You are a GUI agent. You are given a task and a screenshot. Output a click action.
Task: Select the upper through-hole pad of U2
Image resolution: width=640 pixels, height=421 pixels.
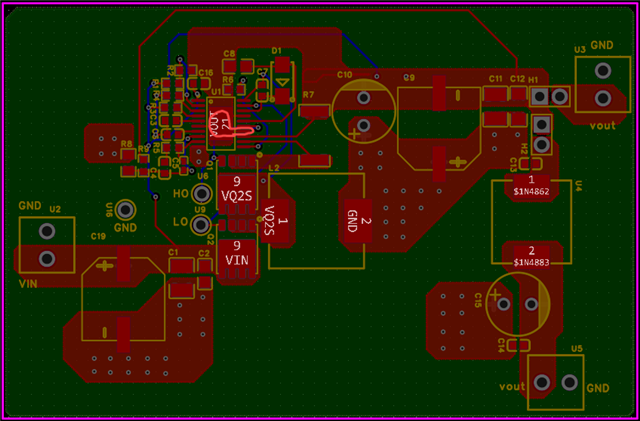(47, 232)
